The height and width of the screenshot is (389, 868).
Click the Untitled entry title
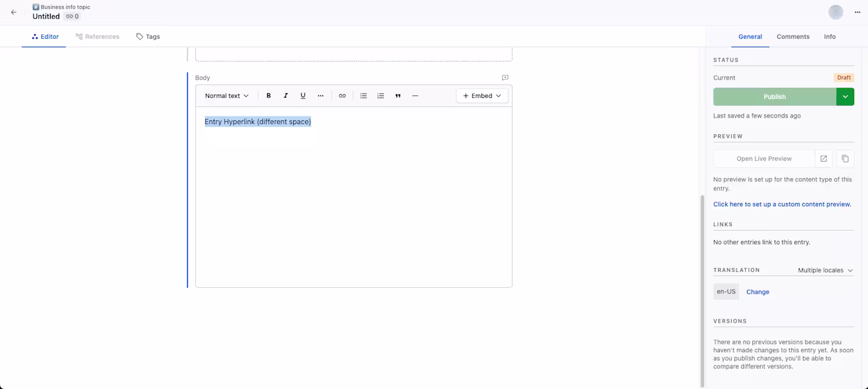pos(46,16)
